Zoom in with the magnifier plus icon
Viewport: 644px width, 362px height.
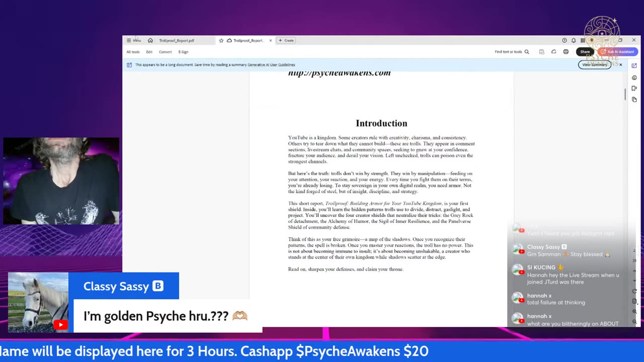coord(634,312)
